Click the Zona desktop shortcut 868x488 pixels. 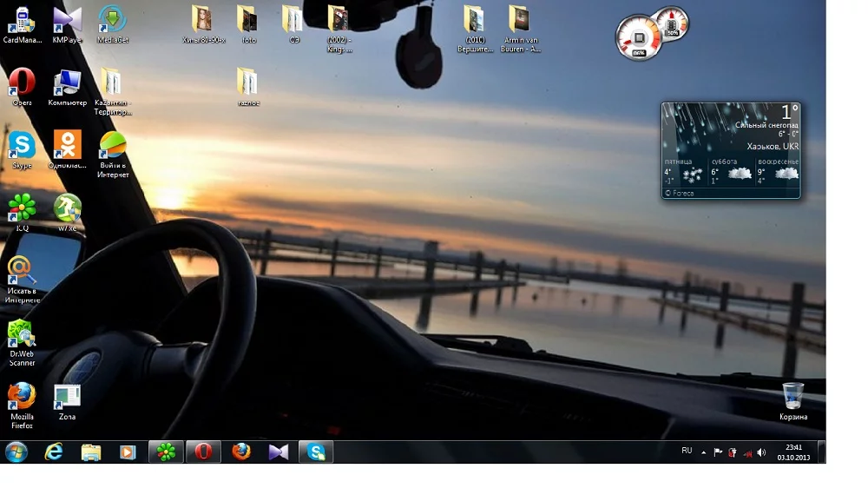[x=67, y=398]
